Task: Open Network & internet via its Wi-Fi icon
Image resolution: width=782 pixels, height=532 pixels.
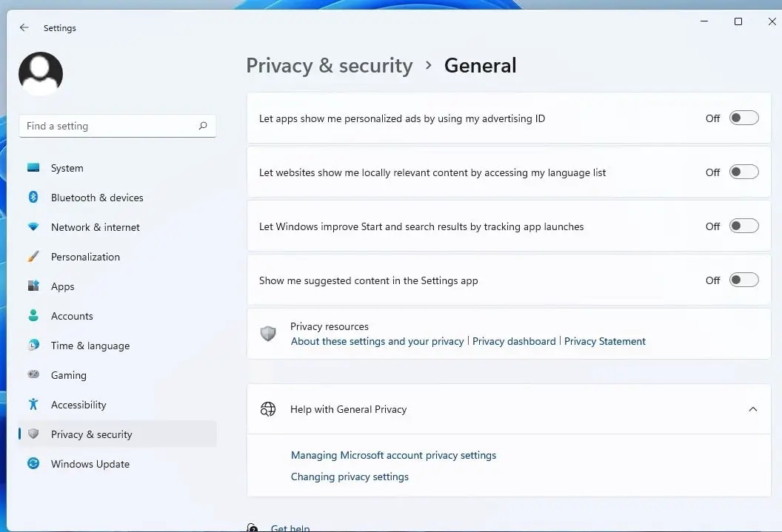Action: pos(33,227)
